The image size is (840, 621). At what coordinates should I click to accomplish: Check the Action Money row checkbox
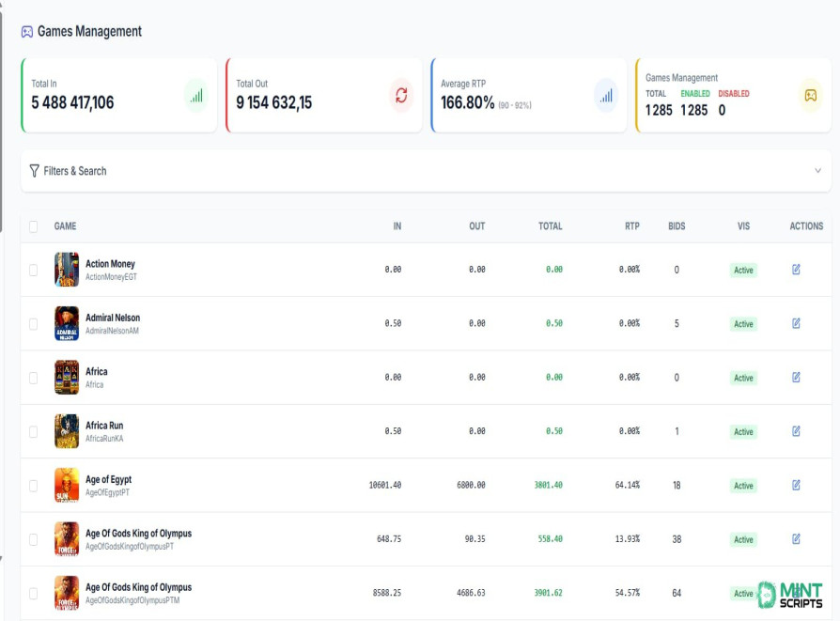point(33,270)
